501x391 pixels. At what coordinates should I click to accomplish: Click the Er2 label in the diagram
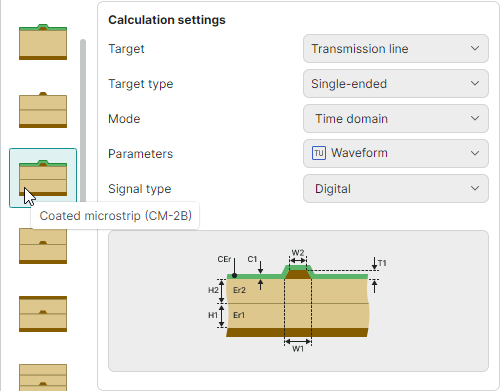pos(239,290)
